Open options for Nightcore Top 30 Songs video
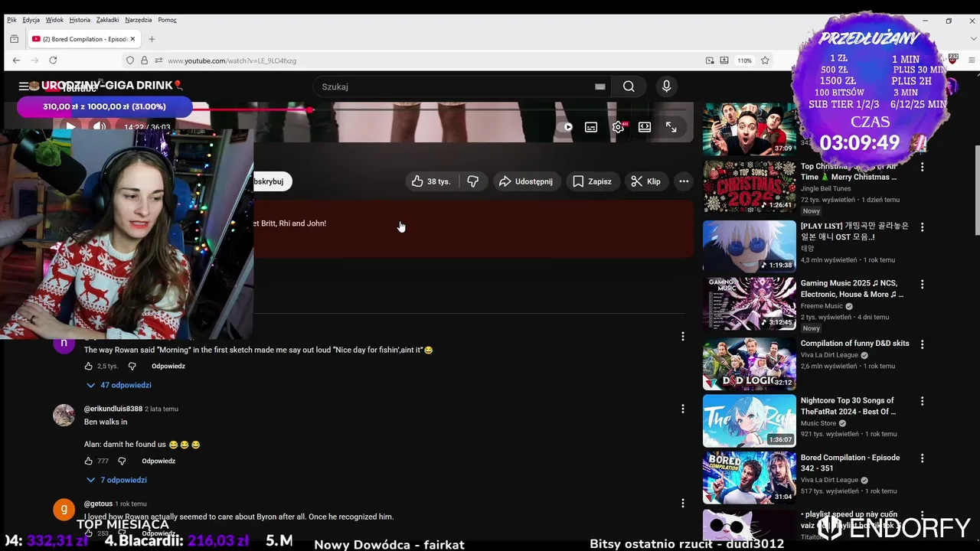The image size is (980, 551). coord(923,401)
